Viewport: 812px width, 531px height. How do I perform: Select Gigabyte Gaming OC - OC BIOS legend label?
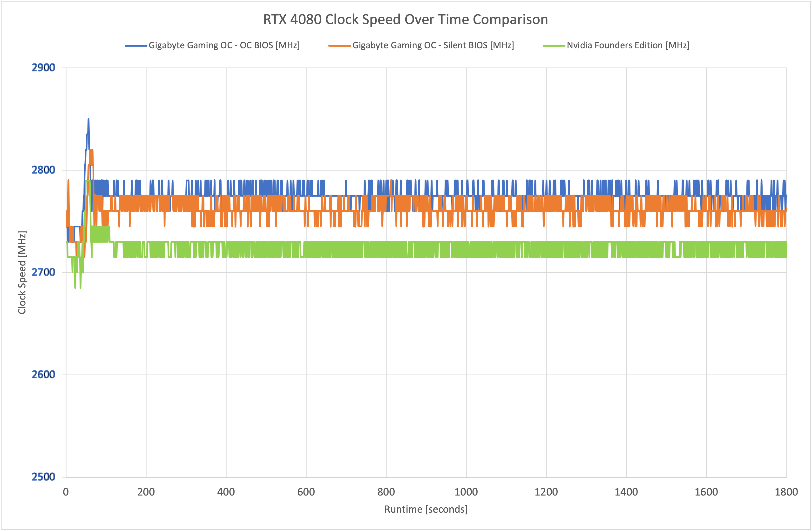(224, 45)
